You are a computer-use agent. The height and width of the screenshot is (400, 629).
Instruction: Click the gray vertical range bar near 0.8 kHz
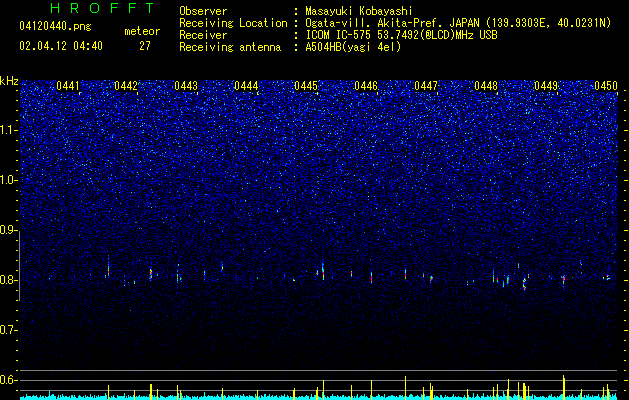click(20, 268)
